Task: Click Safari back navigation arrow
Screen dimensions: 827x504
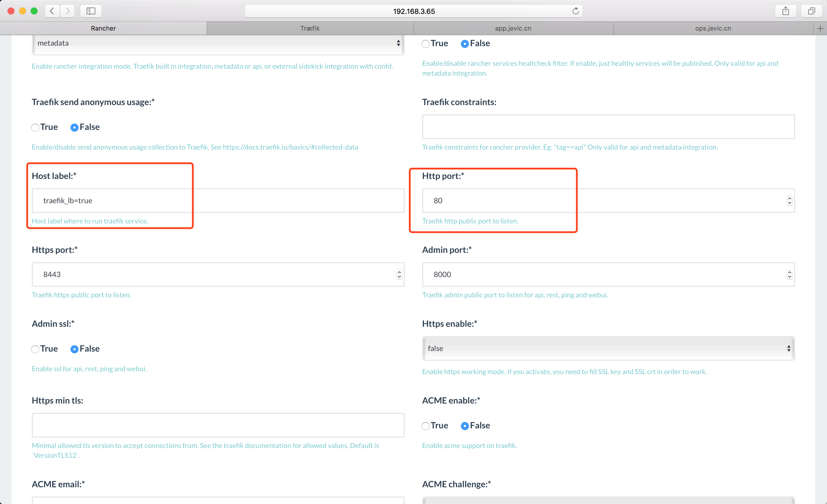Action: click(52, 11)
